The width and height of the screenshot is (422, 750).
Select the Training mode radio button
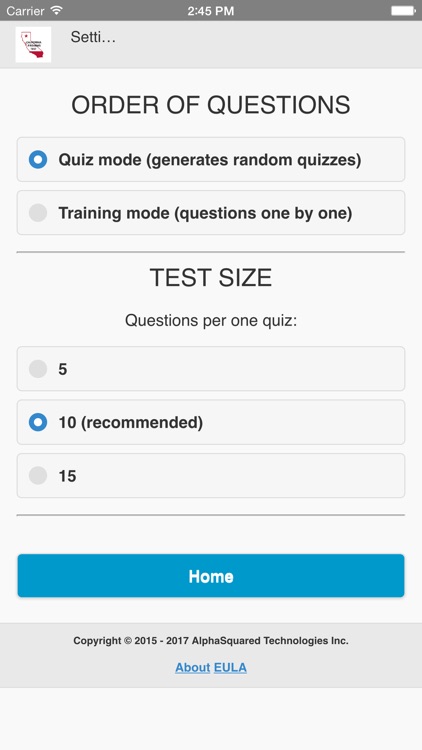click(38, 213)
